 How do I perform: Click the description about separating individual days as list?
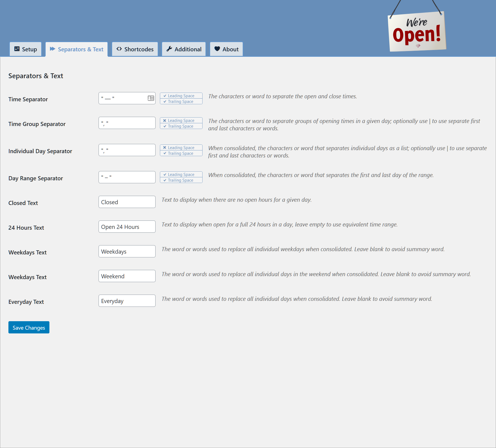[347, 152]
